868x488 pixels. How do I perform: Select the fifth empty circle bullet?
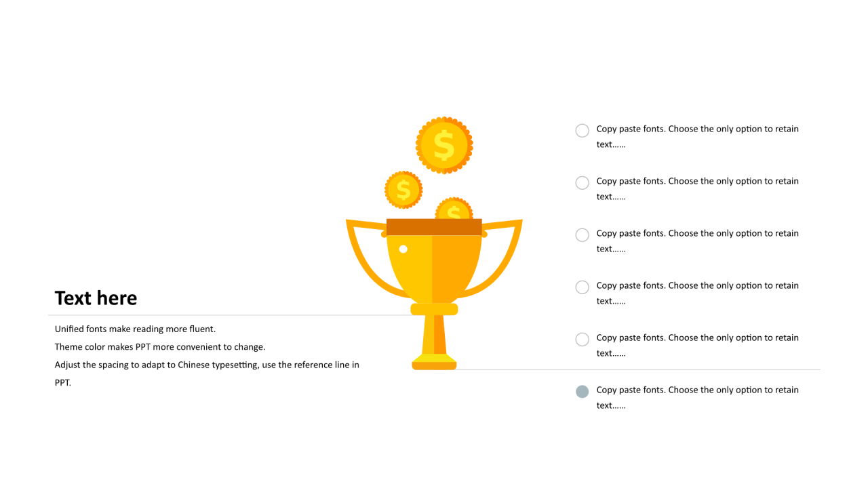582,339
